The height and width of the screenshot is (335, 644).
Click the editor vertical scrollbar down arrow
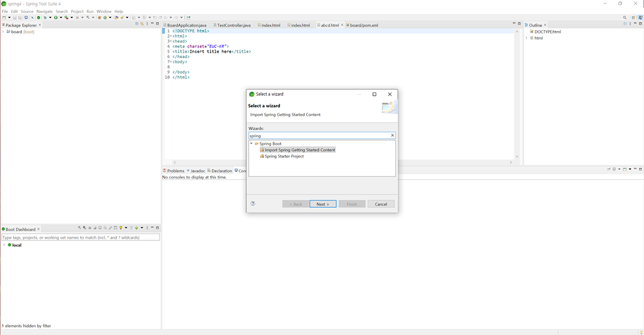(517, 156)
